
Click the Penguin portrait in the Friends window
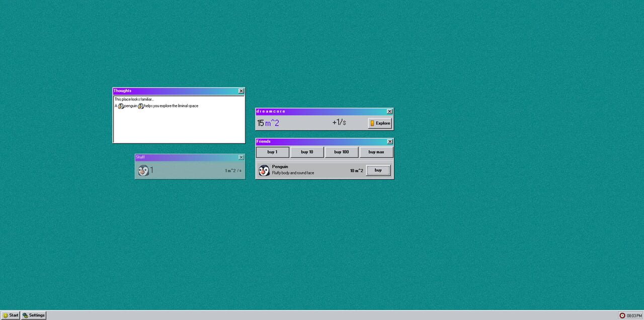point(264,170)
